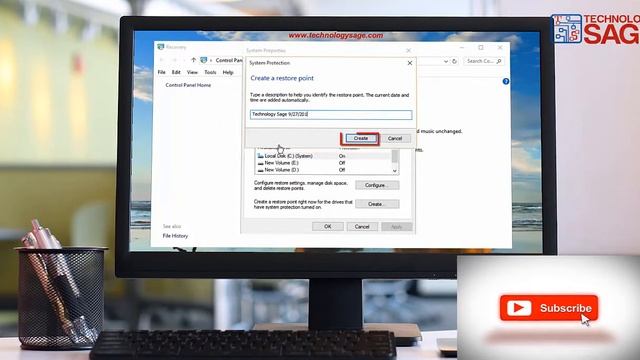Open the Help menu in Recovery window

[x=228, y=72]
